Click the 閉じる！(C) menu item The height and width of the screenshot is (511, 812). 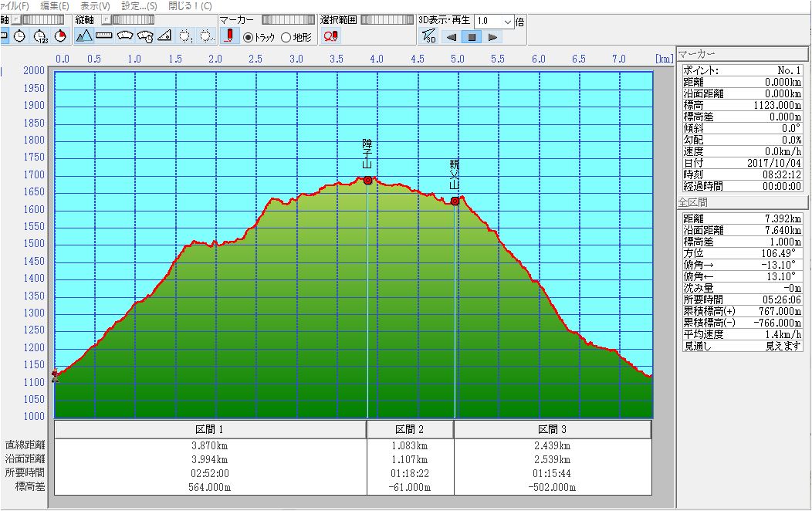(x=190, y=6)
